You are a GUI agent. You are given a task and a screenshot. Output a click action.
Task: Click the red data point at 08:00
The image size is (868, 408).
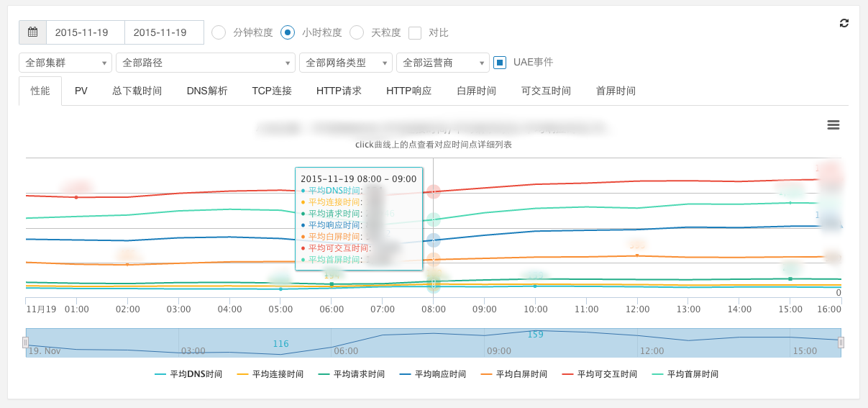434,191
